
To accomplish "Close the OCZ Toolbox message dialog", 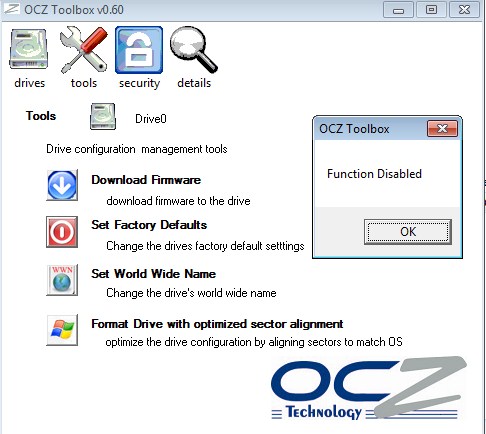I will click(x=442, y=129).
